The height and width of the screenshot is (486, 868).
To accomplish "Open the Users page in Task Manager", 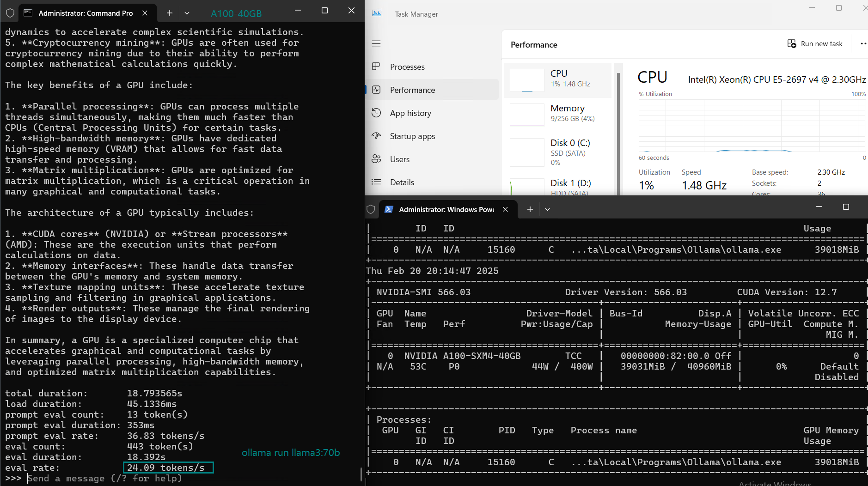I will click(x=432, y=159).
